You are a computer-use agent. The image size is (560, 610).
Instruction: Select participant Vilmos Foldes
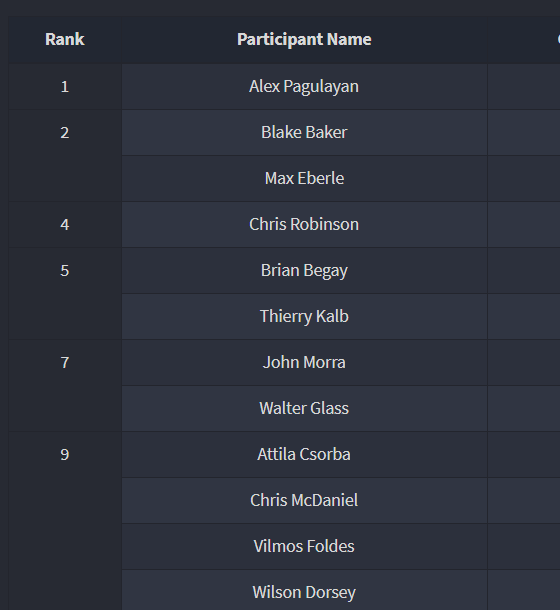pos(304,547)
